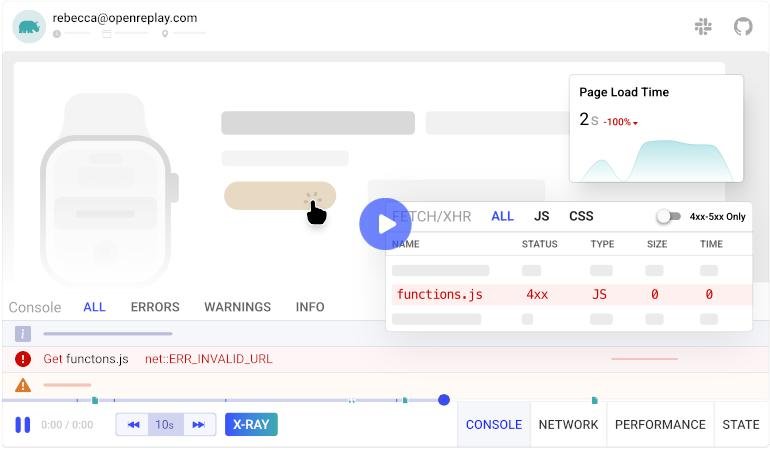Click the red error icon in console

(x=23, y=359)
